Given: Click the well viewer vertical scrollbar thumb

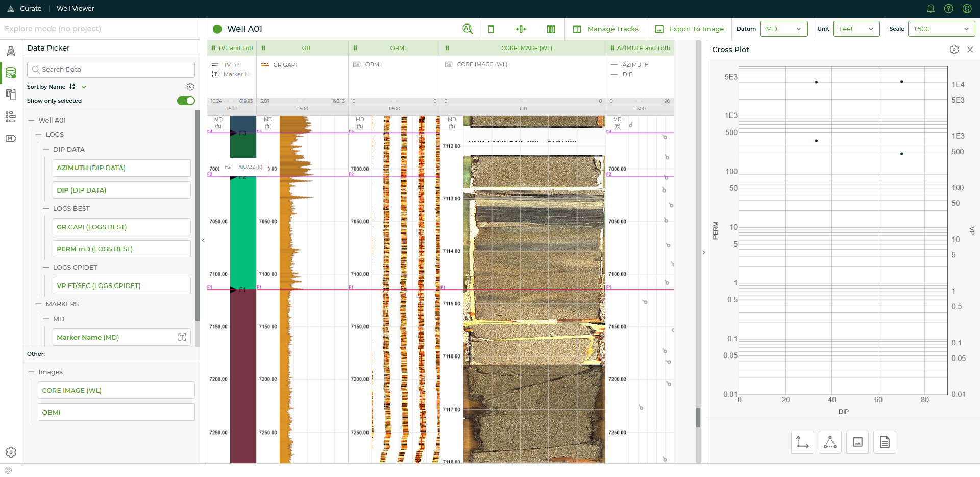Looking at the screenshot, I should tap(698, 418).
